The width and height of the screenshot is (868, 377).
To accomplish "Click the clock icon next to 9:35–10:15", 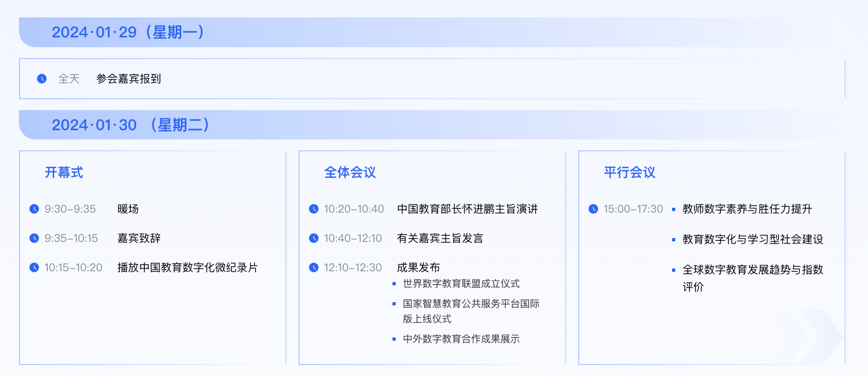I will tap(34, 238).
